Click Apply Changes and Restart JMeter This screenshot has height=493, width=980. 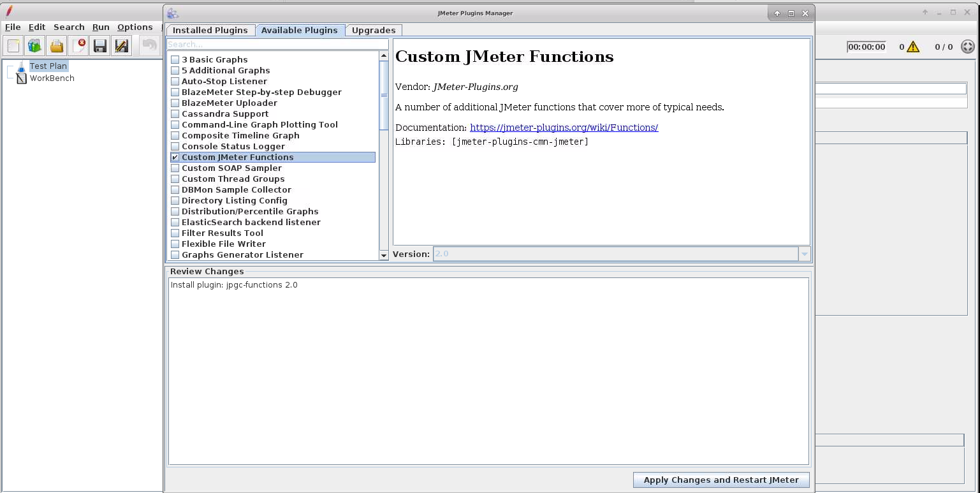point(721,480)
